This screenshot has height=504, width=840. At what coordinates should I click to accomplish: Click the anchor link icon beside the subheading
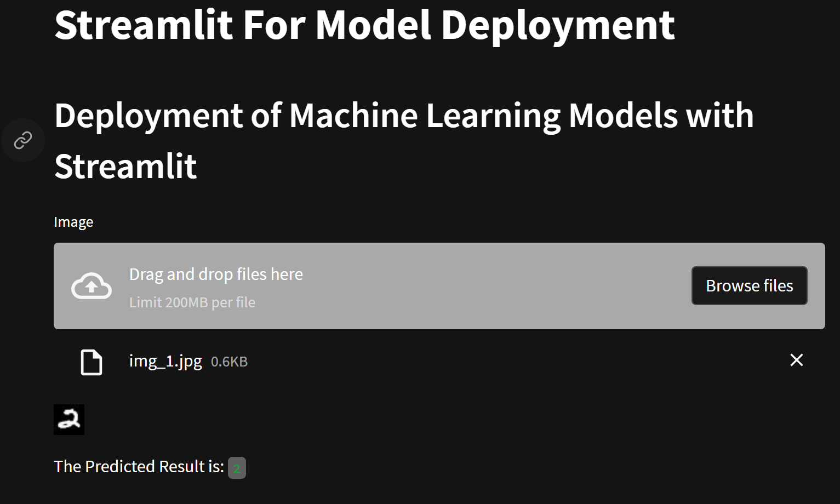pos(22,140)
